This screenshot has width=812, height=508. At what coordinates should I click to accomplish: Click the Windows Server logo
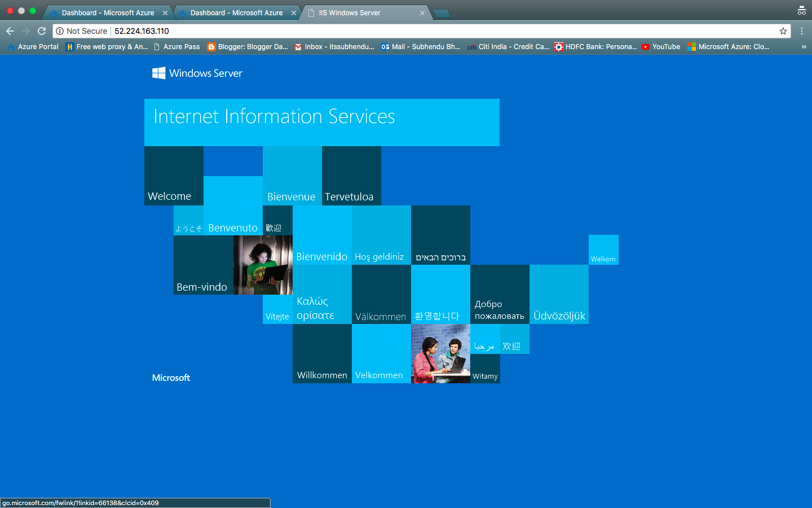tap(197, 73)
